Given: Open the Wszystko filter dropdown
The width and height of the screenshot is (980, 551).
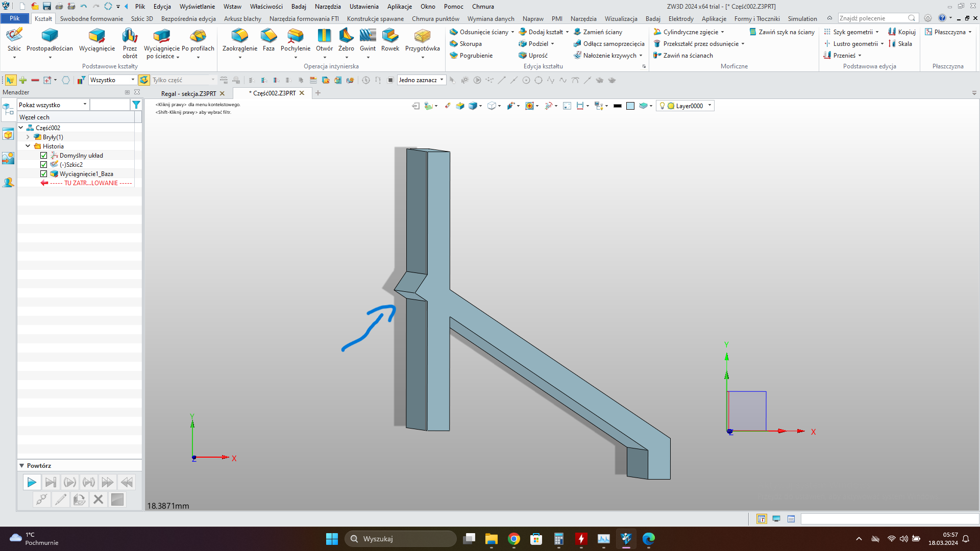Looking at the screenshot, I should (x=112, y=80).
